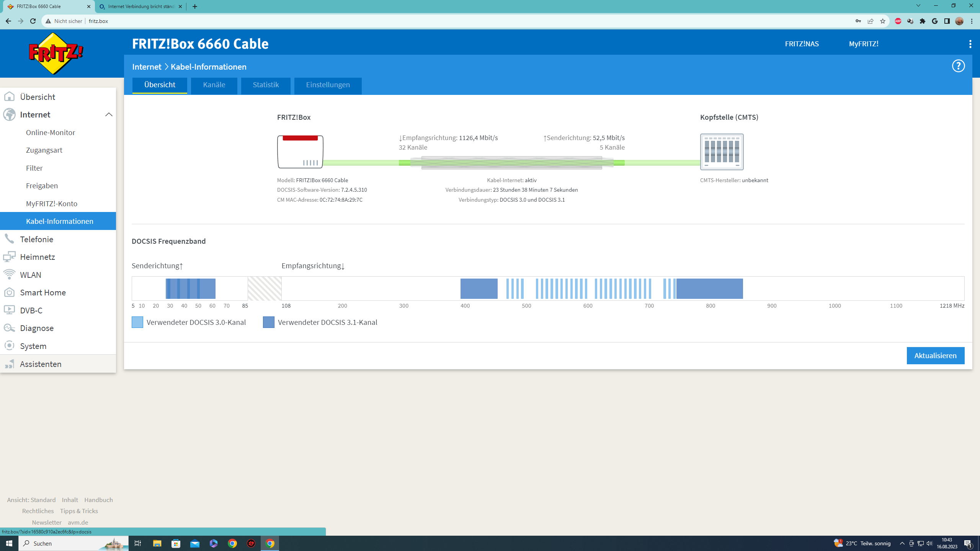
Task: Click the FRITZ! logo
Action: tap(56, 54)
